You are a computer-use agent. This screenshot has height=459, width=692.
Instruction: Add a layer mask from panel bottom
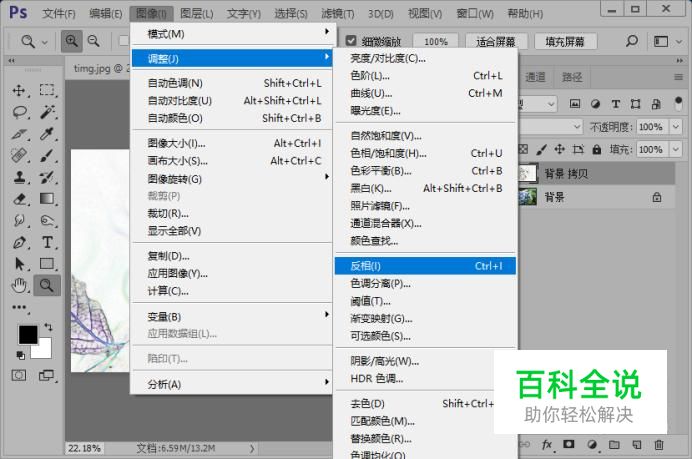pyautogui.click(x=568, y=444)
